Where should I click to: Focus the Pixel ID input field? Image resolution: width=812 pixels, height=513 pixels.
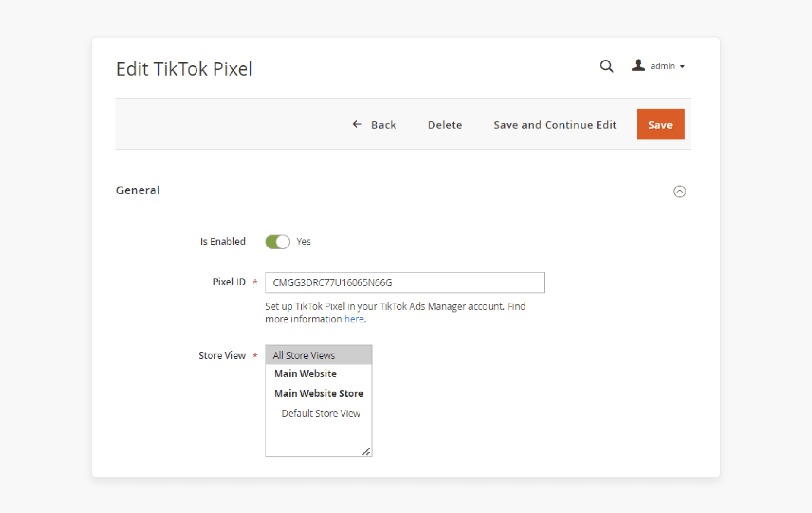[x=405, y=283]
